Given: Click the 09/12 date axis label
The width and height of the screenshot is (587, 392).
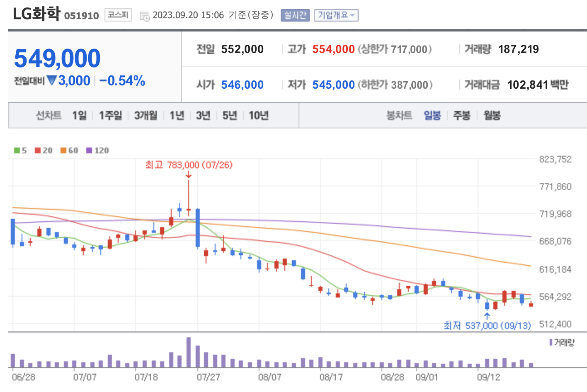Looking at the screenshot, I should [x=489, y=377].
